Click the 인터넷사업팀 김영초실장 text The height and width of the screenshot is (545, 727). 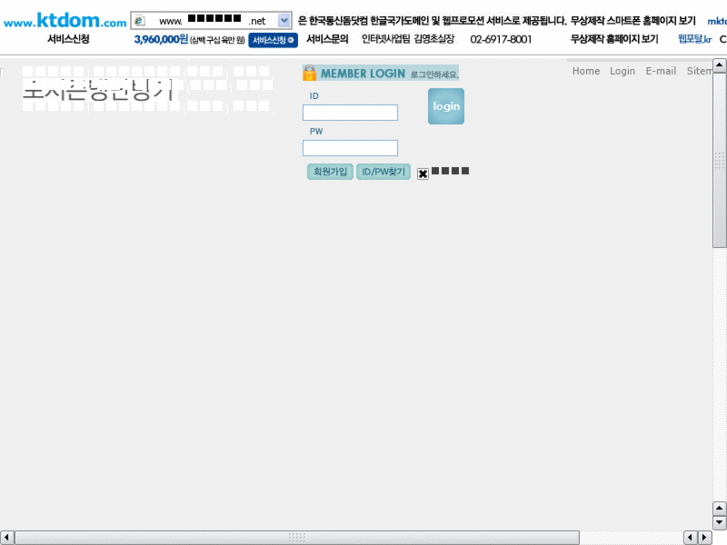click(x=408, y=39)
